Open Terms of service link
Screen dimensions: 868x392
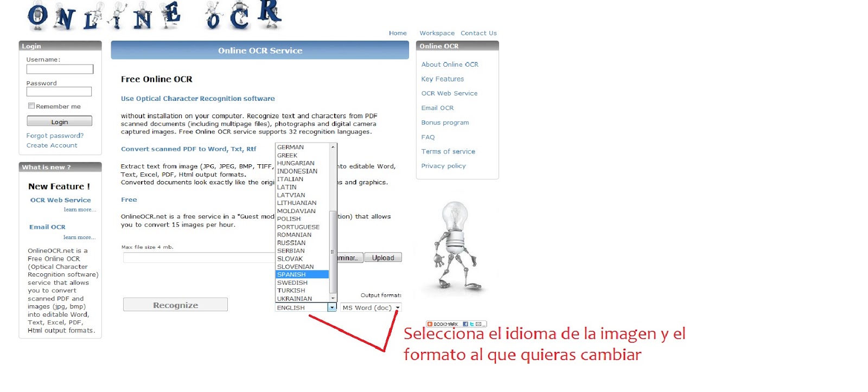[448, 151]
